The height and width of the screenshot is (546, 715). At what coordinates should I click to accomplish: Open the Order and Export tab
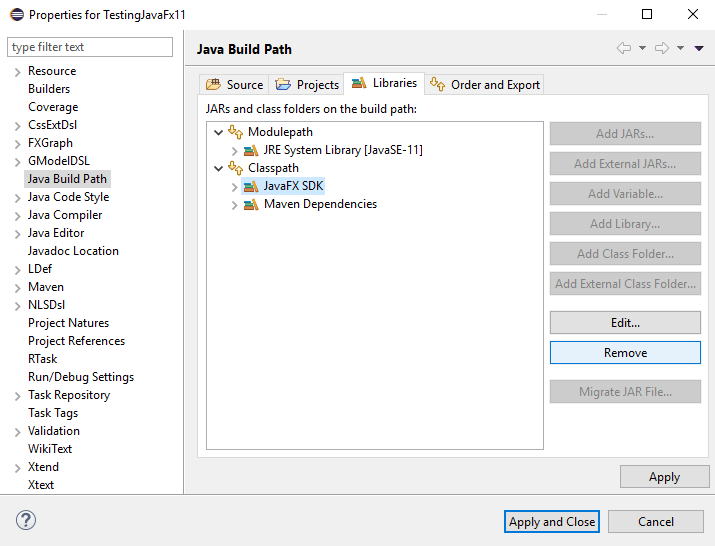point(484,84)
